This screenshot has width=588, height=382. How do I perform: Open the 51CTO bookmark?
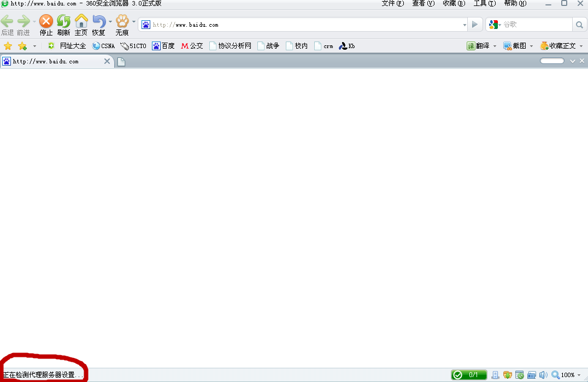pos(133,46)
